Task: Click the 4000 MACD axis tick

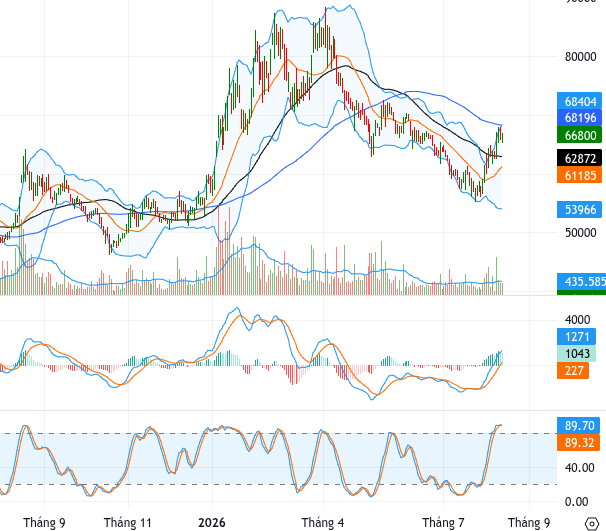Action: pos(577,320)
